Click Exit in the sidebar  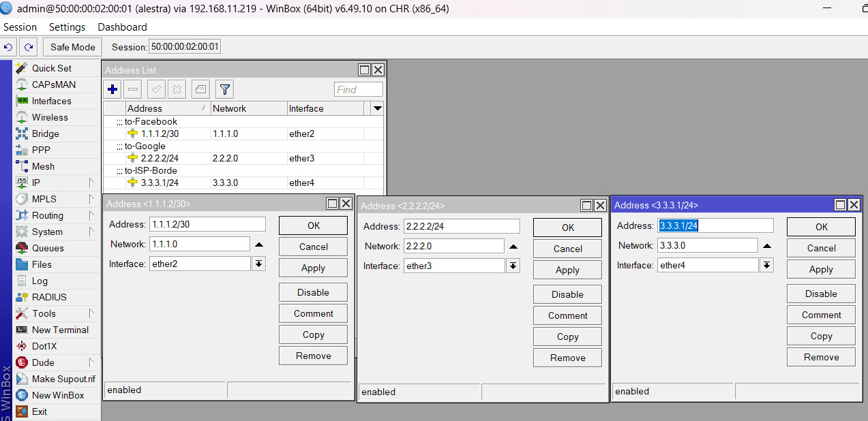(40, 411)
